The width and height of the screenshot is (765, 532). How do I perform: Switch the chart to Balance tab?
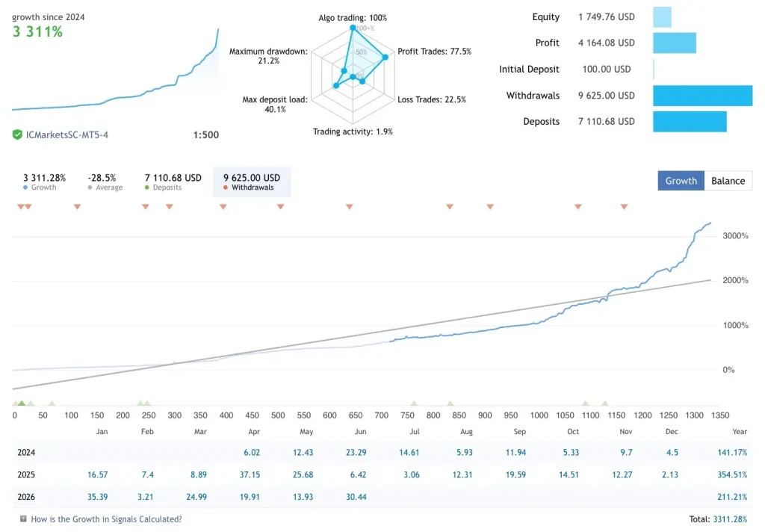[x=728, y=181]
